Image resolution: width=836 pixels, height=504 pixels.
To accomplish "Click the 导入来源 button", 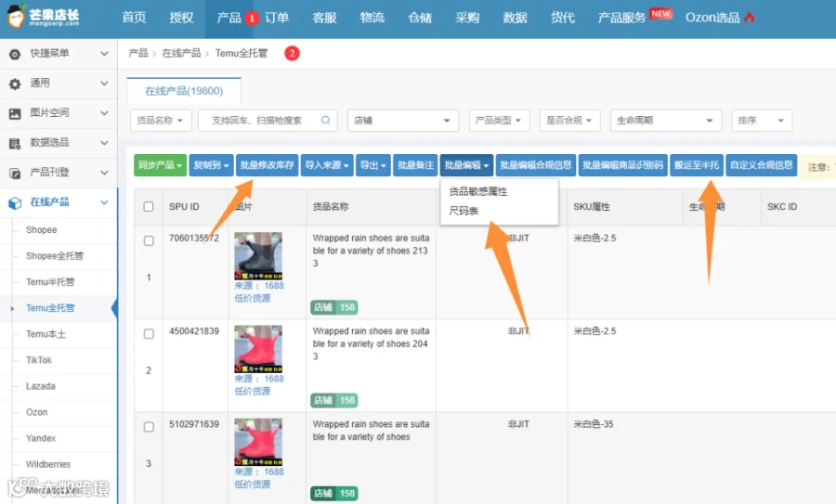I will coord(327,165).
